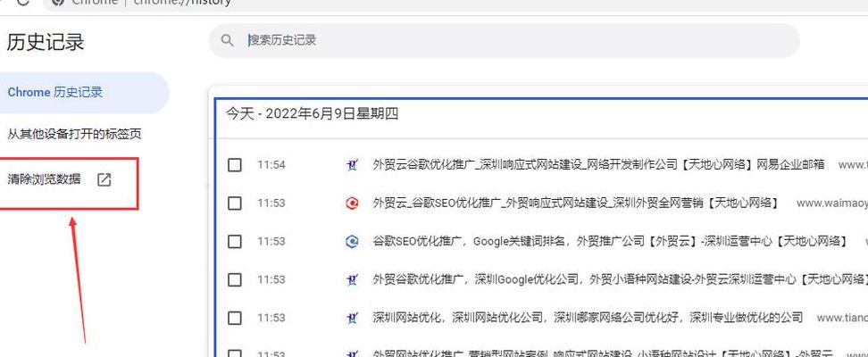
Task: Click the red favicon of 外贸云_谷歌SEO优化推广 entry
Action: coord(352,203)
